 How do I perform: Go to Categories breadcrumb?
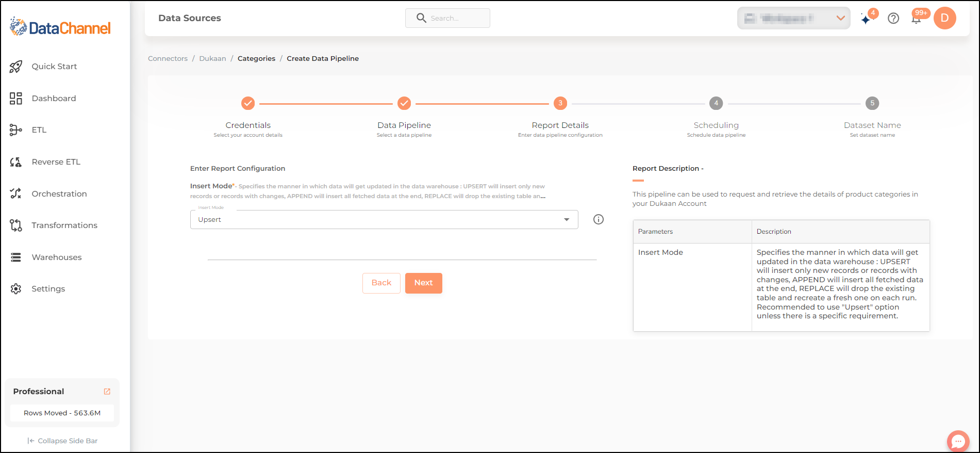256,58
